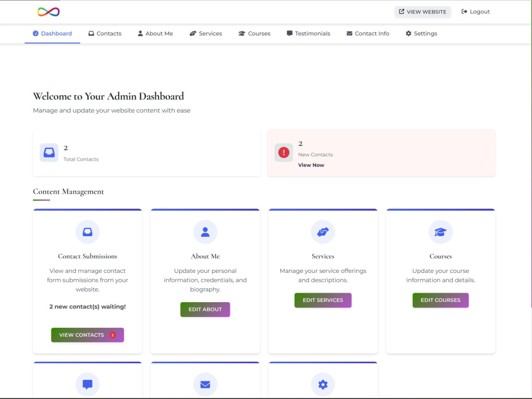Select the Courses tab

pos(254,33)
